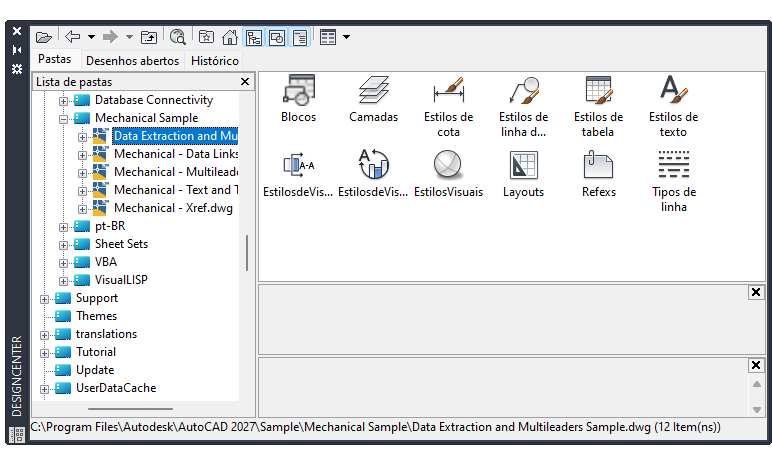Close the preview pane with X
The height and width of the screenshot is (463, 772).
pos(756,292)
